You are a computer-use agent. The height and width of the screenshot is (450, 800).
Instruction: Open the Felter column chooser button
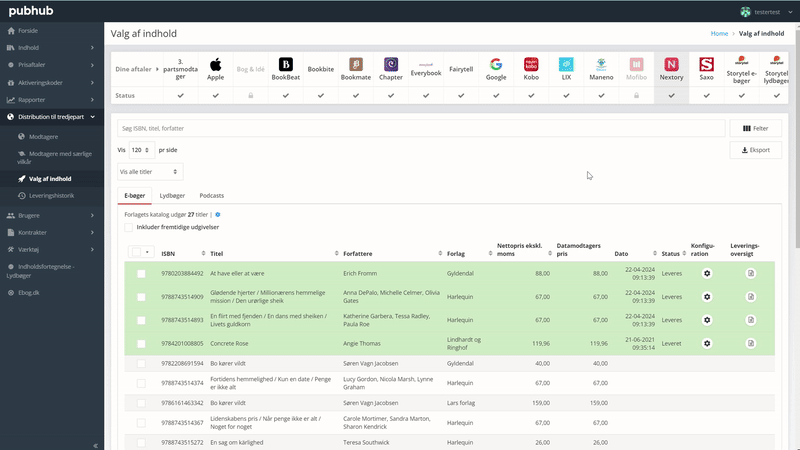coord(755,129)
